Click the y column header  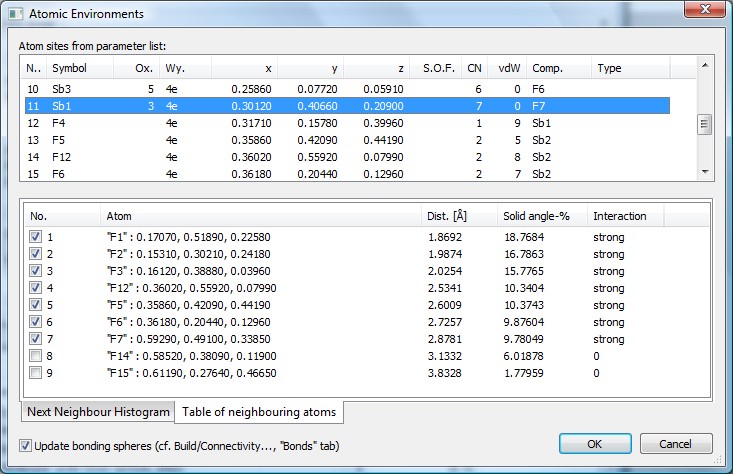[310, 68]
